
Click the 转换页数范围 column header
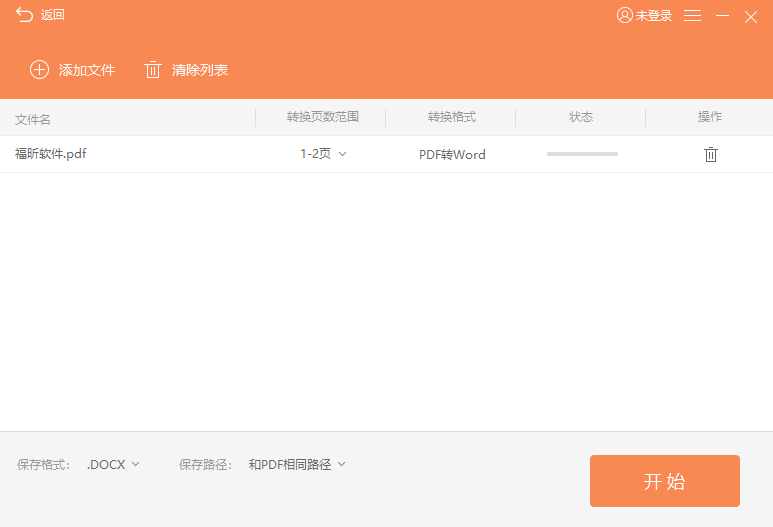click(x=323, y=117)
